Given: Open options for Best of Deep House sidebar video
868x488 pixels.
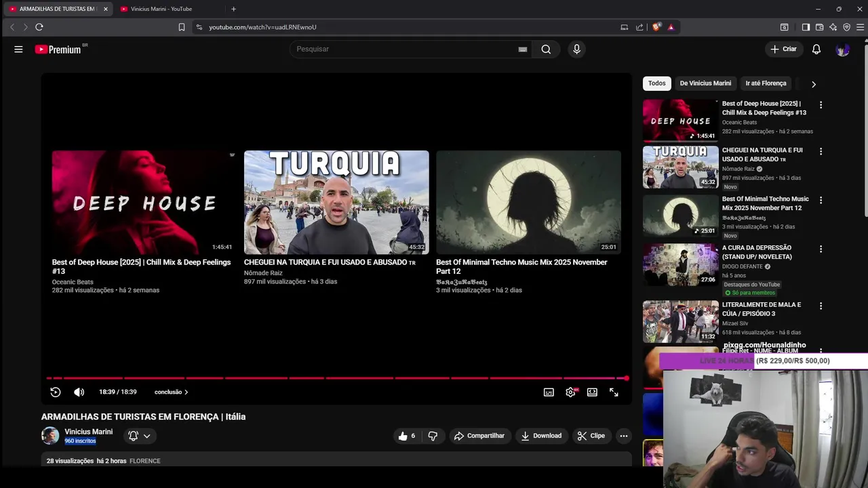Looking at the screenshot, I should click(x=821, y=105).
